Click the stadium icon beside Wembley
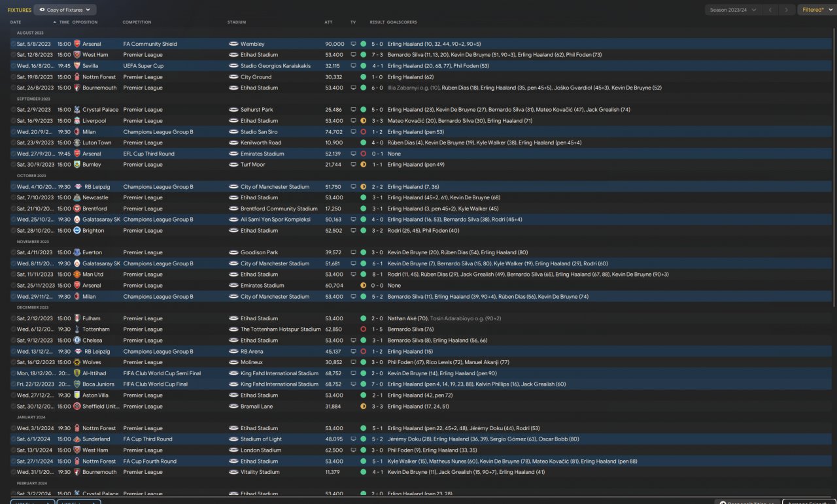 233,44
